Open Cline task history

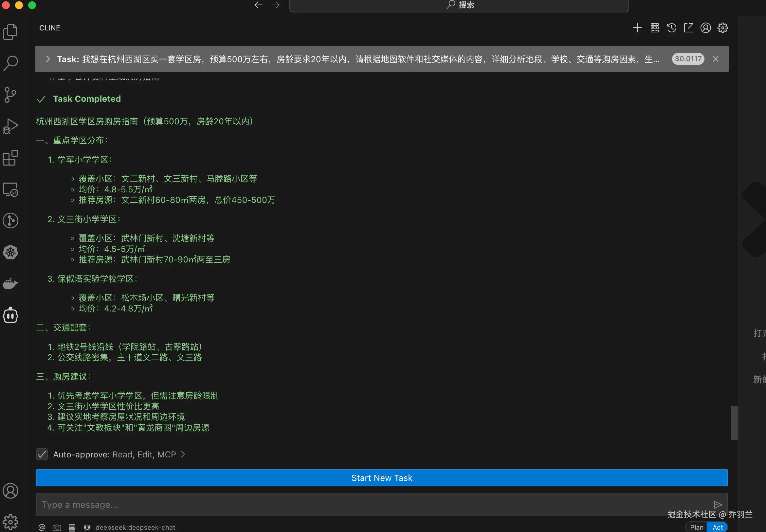tap(671, 28)
